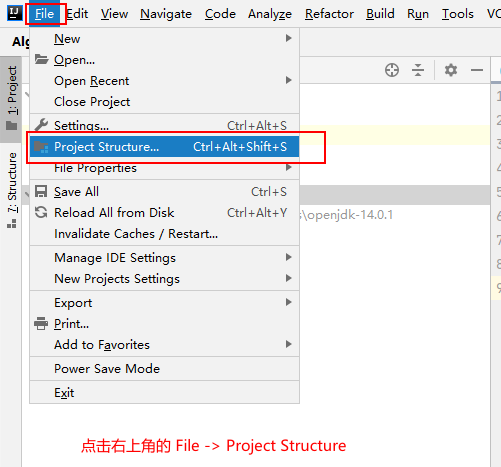Click the Print printer icon
The height and width of the screenshot is (467, 501).
41,323
